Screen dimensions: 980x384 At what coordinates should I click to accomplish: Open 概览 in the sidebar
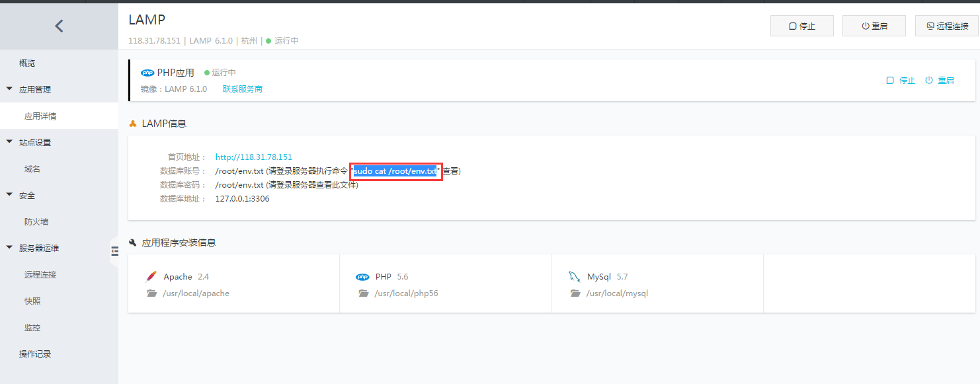27,63
